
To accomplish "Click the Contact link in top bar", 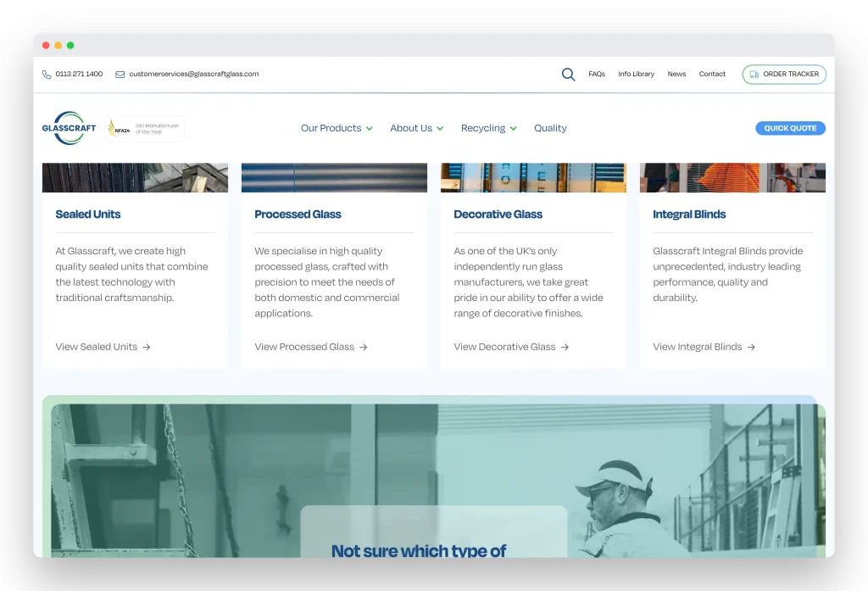I will 712,74.
